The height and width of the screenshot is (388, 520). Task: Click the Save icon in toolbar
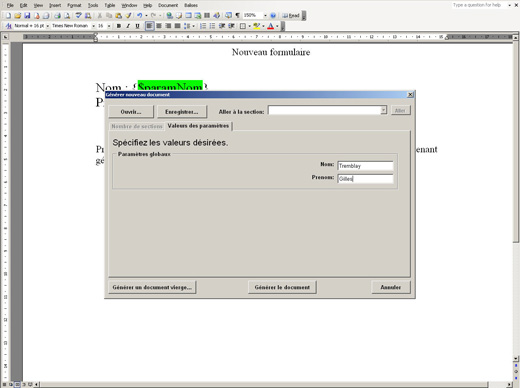click(x=27, y=15)
